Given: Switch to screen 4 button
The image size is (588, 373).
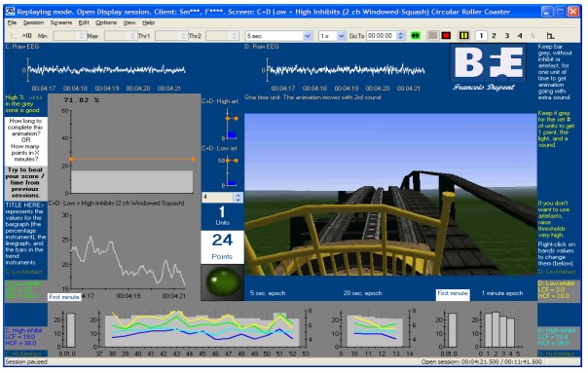Looking at the screenshot, I should tap(520, 36).
